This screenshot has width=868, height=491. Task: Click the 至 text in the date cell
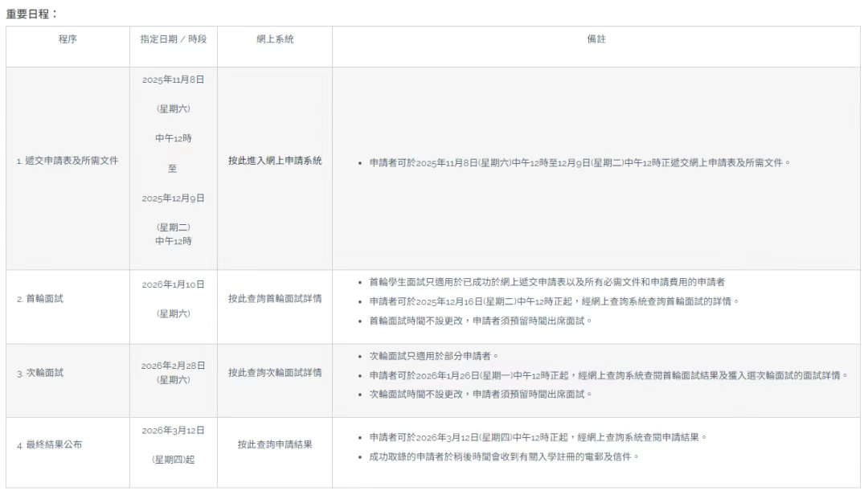(x=173, y=169)
